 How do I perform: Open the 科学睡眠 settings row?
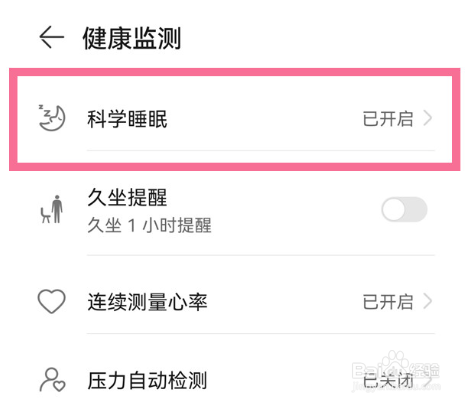click(x=235, y=119)
